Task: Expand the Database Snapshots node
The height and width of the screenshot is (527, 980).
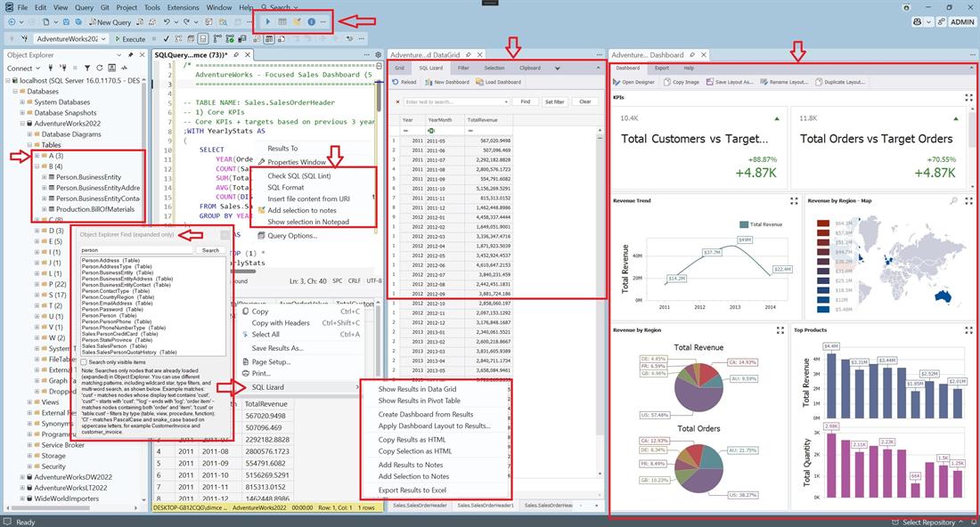Action: tap(22, 113)
